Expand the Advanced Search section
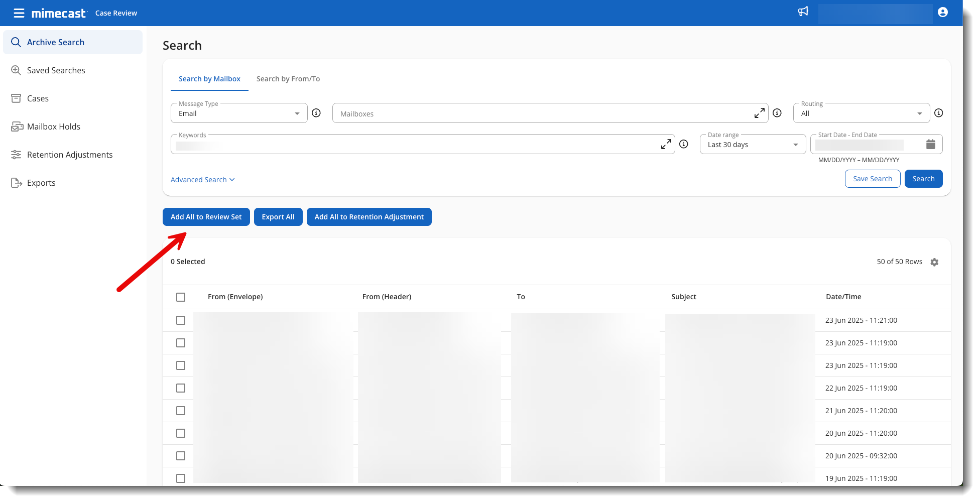 [x=202, y=180]
